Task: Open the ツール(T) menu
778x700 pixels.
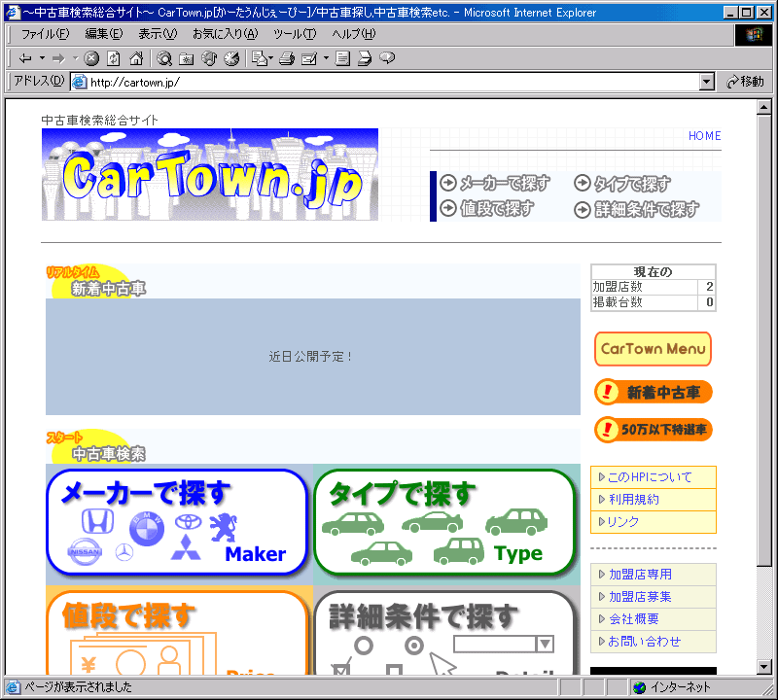Action: pos(295,34)
